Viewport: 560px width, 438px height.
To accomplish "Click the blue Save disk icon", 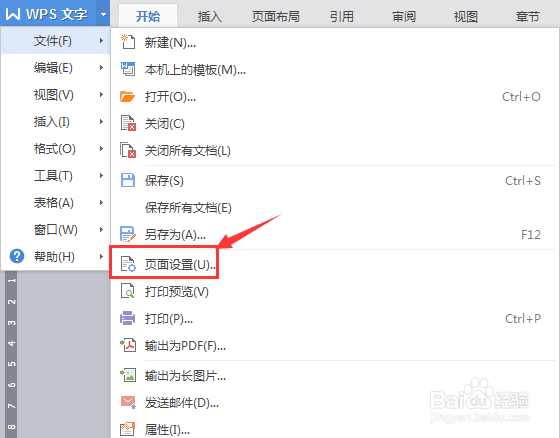I will click(128, 180).
